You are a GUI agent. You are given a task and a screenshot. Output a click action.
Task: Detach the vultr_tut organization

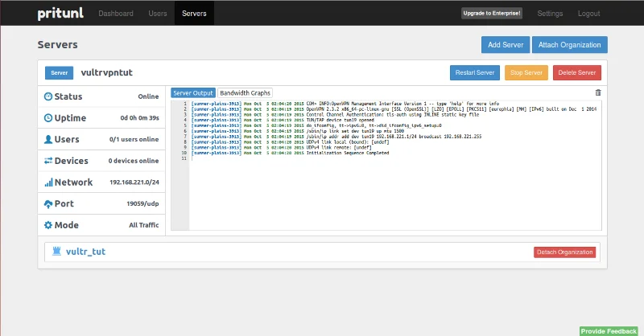tap(565, 252)
